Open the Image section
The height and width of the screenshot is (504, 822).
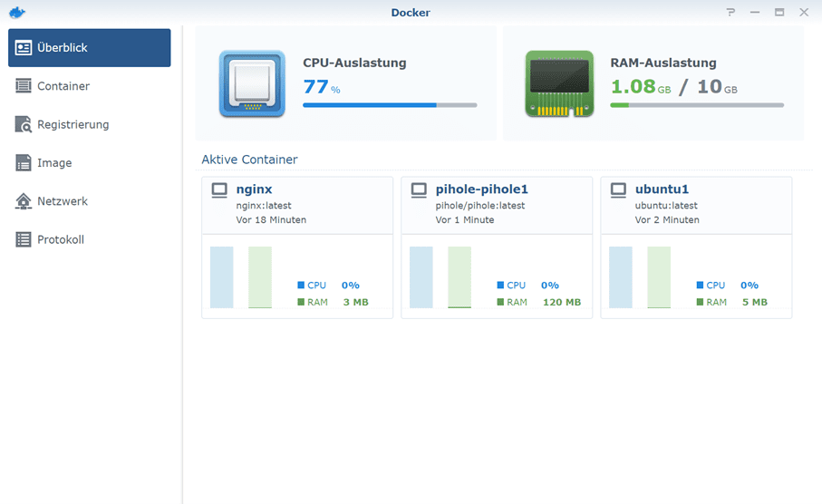[90, 162]
